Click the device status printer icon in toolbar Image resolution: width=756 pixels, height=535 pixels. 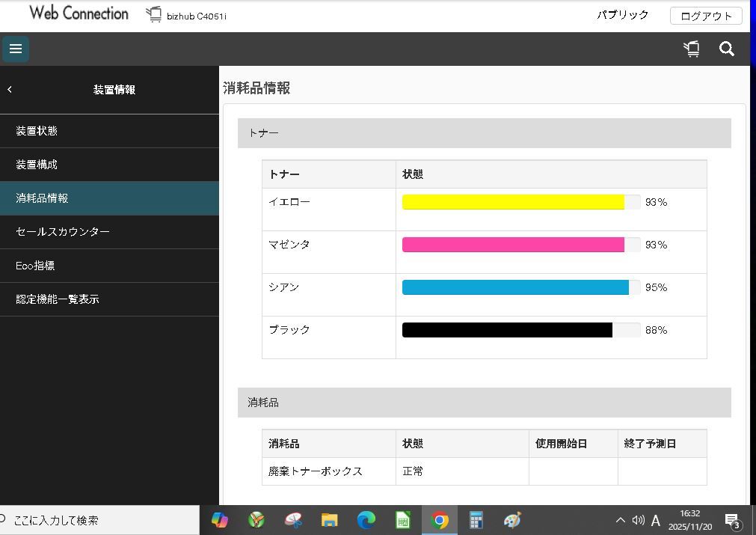(x=692, y=49)
